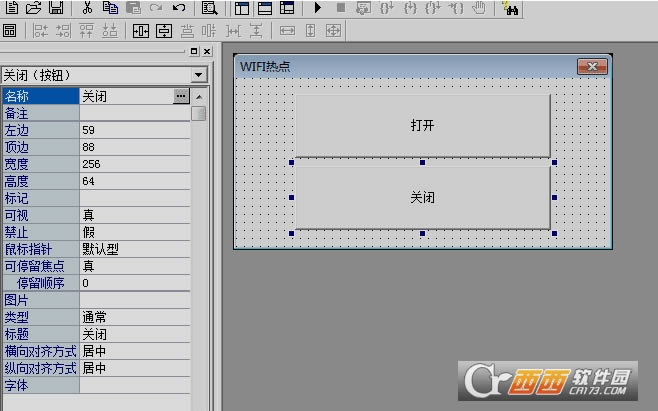Click the align bottom edges icon
The height and width of the screenshot is (411, 658).
110,31
